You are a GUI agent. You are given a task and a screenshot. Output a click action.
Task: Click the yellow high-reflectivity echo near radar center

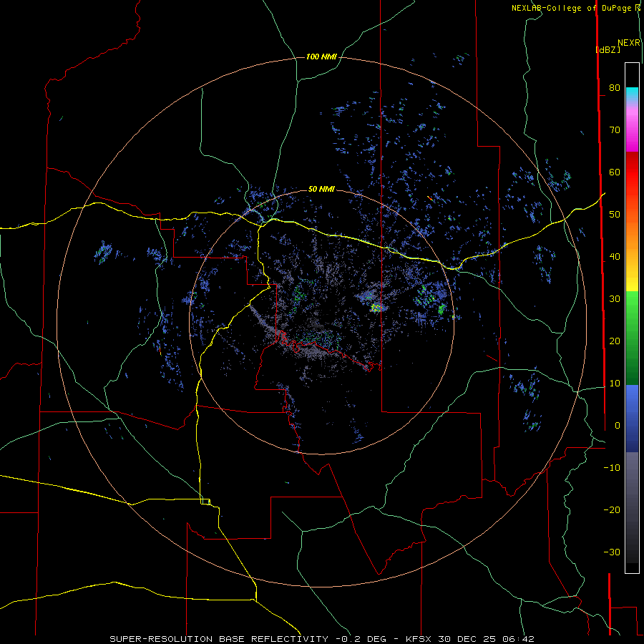click(376, 307)
